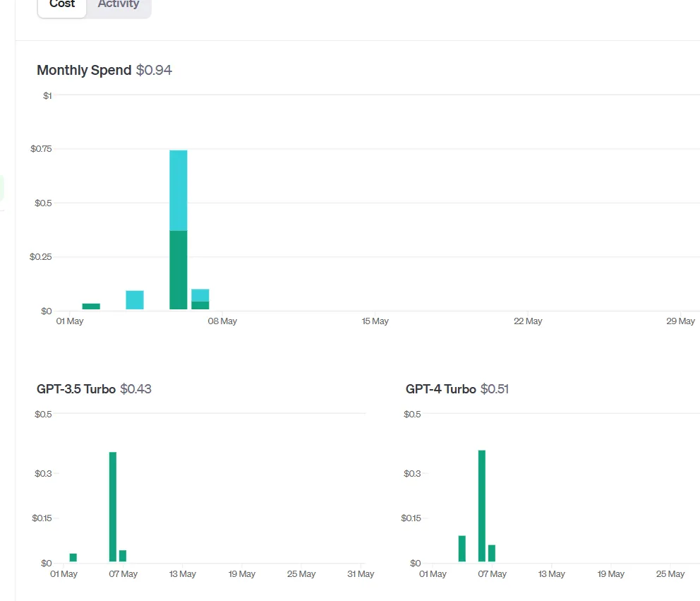The height and width of the screenshot is (601, 700).
Task: Click the tallest bar in GPT-3.5 Turbo chart
Action: [113, 506]
